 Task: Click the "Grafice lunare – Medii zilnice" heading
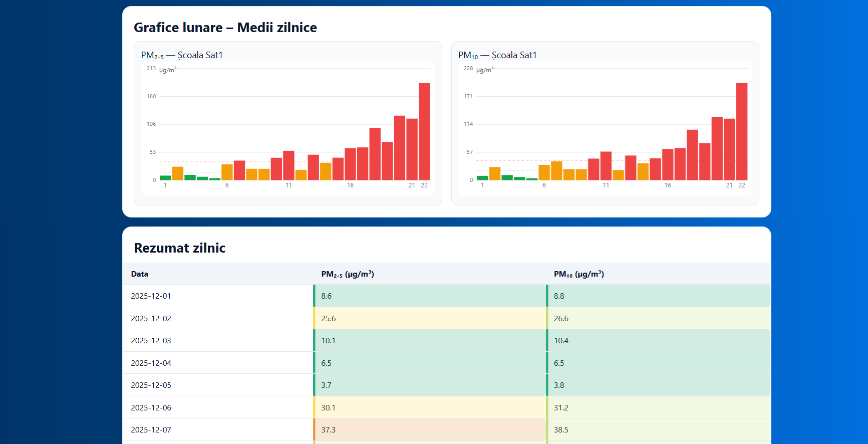point(225,28)
